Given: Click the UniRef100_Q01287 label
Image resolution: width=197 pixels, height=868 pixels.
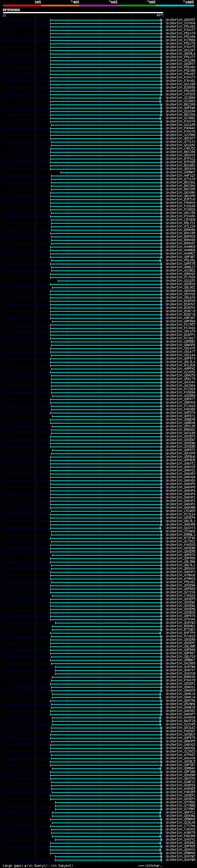Looking at the screenshot, I should 180,50.
